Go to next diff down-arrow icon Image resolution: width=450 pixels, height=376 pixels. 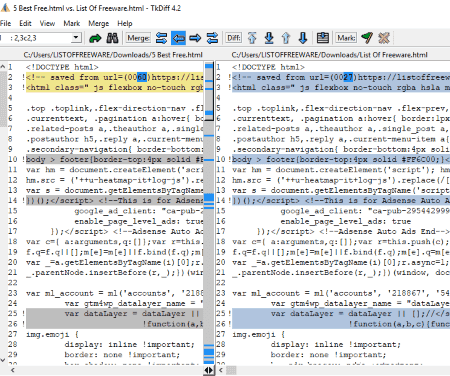303,38
